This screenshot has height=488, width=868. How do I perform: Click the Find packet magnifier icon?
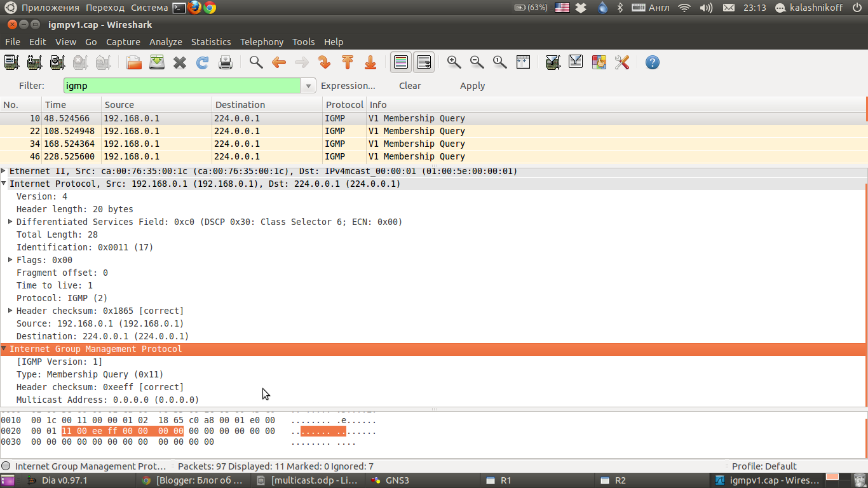[256, 62]
